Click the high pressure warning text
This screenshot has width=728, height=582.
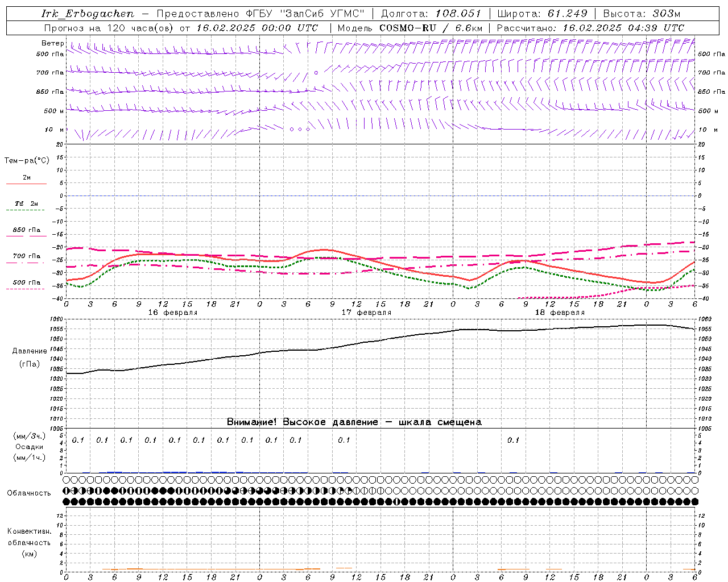tap(354, 422)
